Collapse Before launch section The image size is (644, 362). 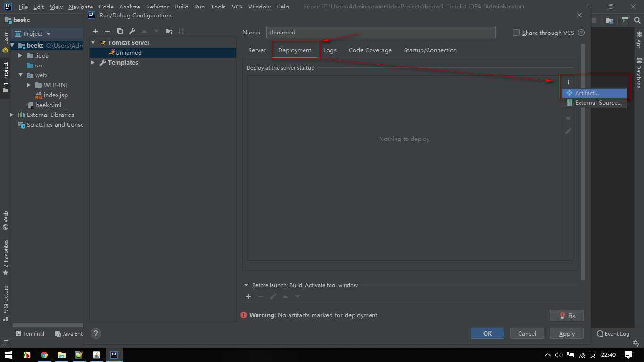click(x=246, y=285)
